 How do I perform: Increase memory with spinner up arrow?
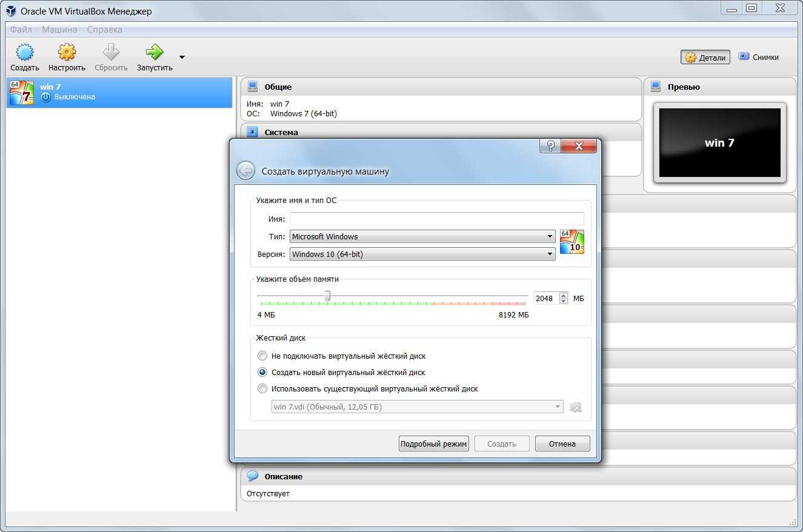[564, 295]
